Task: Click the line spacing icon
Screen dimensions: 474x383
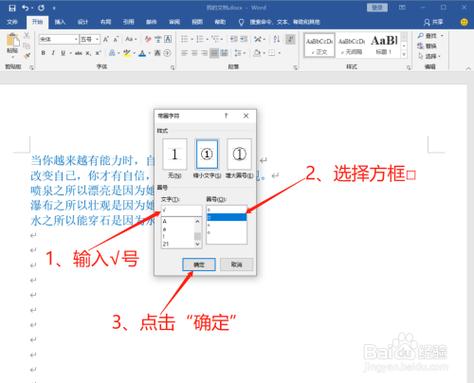Action: click(x=239, y=53)
